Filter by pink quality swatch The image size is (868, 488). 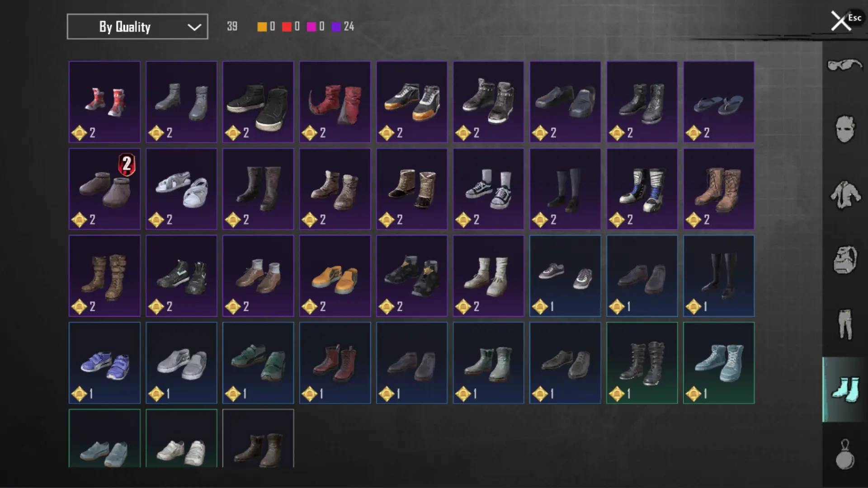[x=311, y=27]
